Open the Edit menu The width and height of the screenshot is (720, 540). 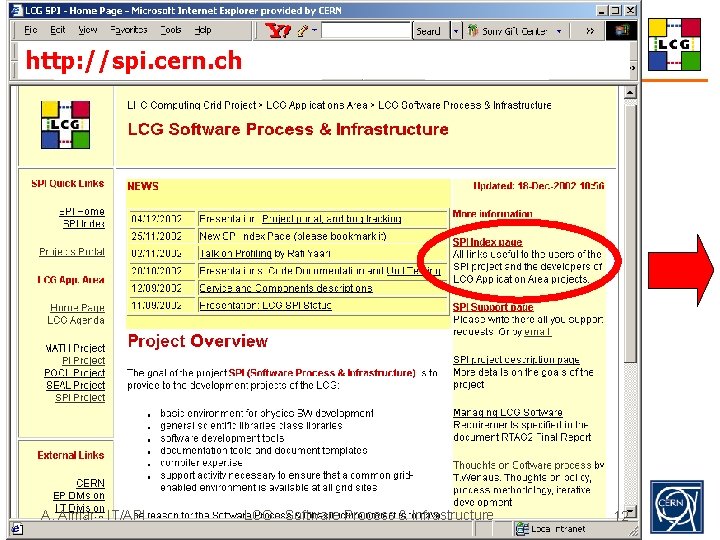tap(57, 30)
